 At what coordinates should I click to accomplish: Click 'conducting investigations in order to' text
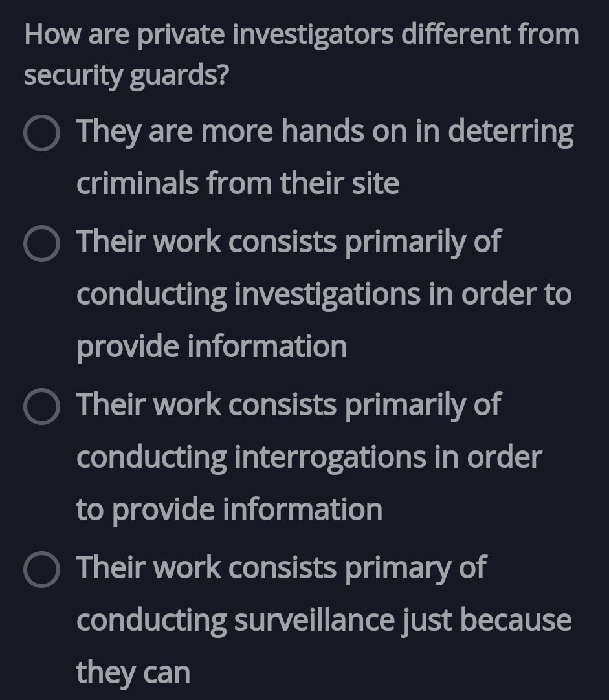point(324,294)
